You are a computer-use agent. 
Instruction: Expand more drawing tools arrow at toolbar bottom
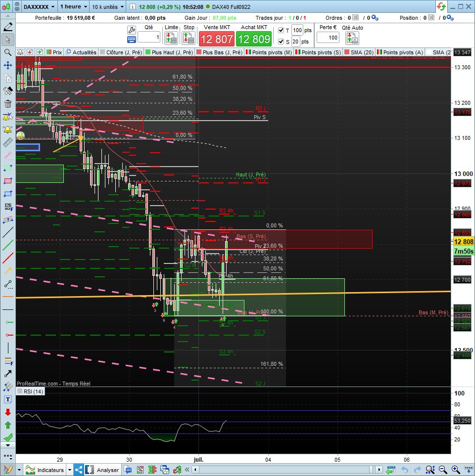[x=8, y=445]
